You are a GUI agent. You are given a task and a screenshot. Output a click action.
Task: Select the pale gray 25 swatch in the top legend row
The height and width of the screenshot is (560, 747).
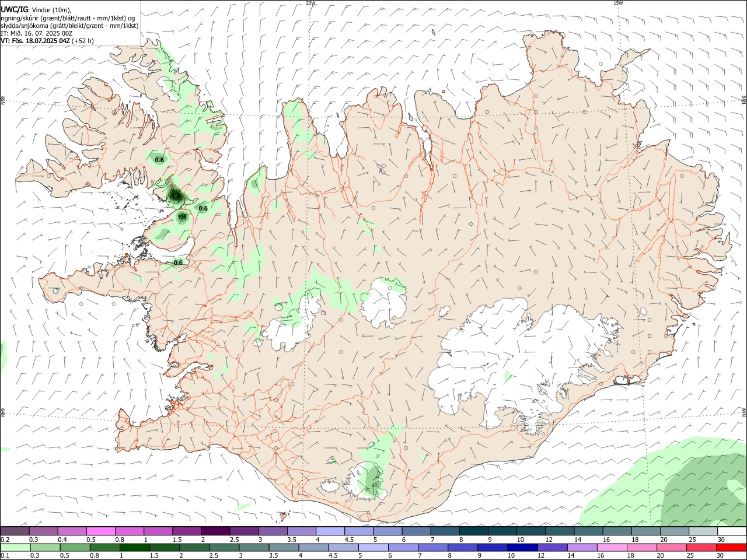[703, 531]
